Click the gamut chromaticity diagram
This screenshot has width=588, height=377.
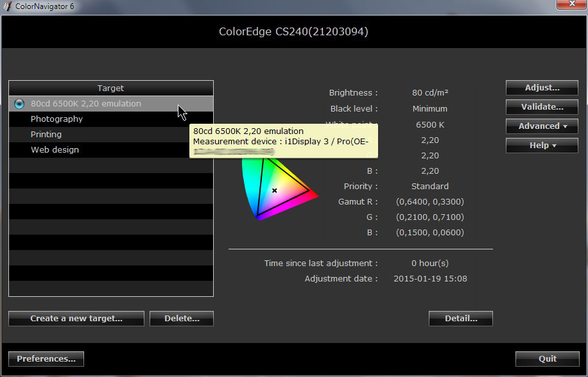point(280,189)
